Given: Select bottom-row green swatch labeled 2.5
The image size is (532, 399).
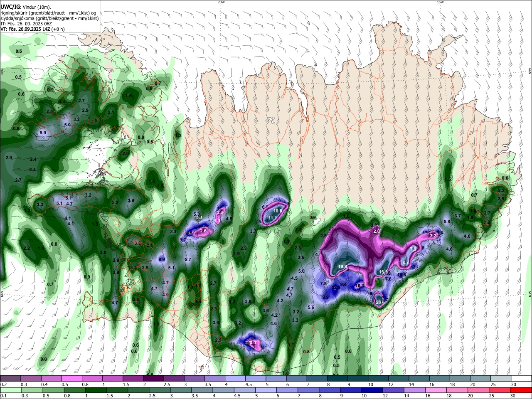Looking at the screenshot, I should 159,390.
